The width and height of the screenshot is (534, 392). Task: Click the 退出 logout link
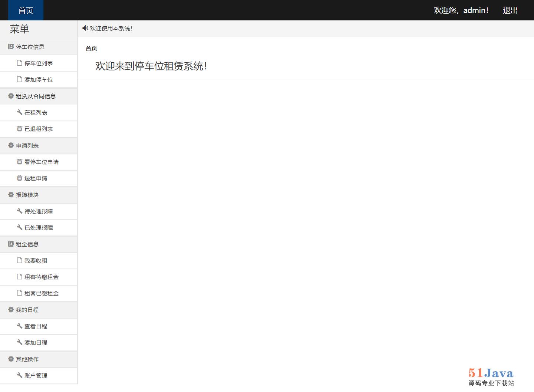[x=510, y=10]
